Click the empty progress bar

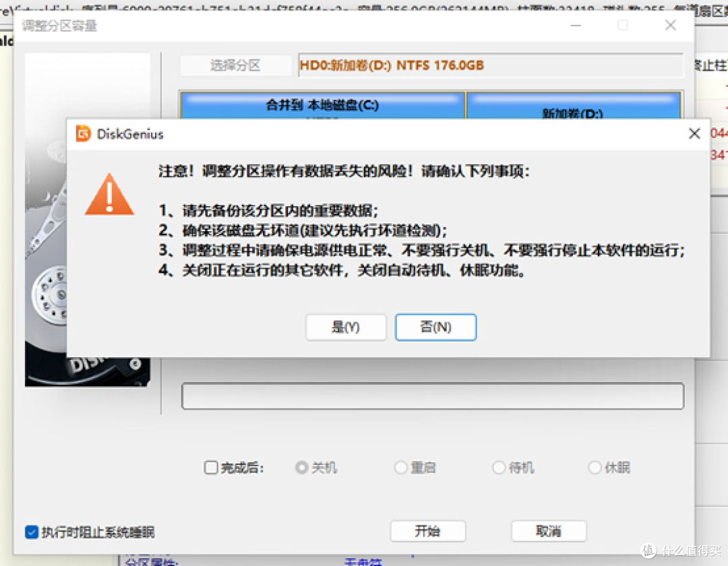433,396
